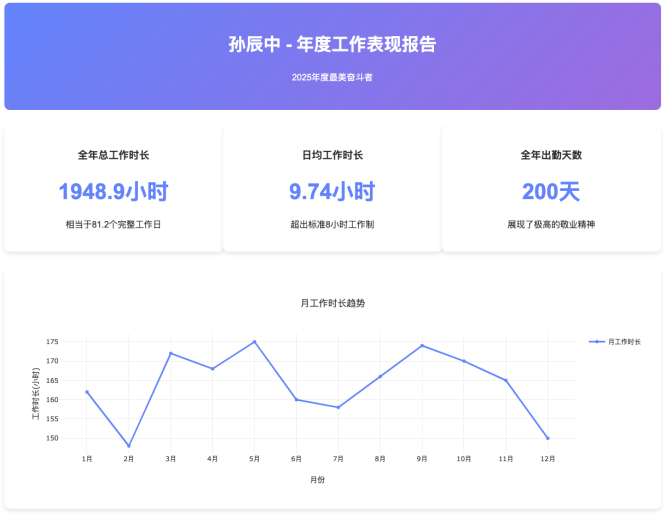Click the 2月 lowest data point
666x517 pixels.
129,446
